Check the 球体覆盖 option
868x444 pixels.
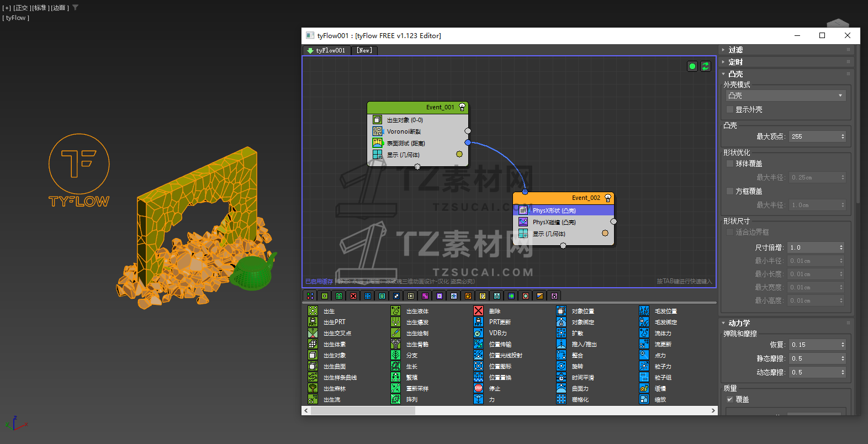730,163
